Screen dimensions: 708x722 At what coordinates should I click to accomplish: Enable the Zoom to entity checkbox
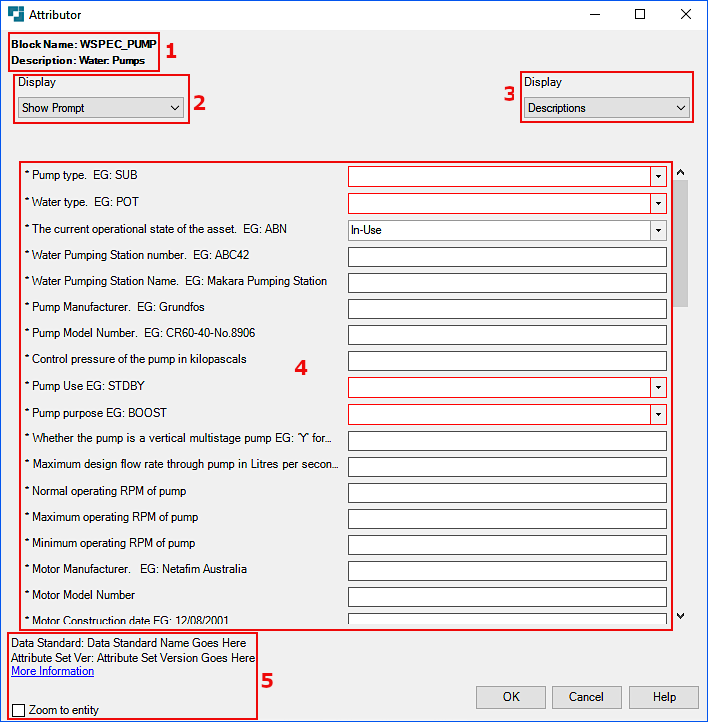19,710
